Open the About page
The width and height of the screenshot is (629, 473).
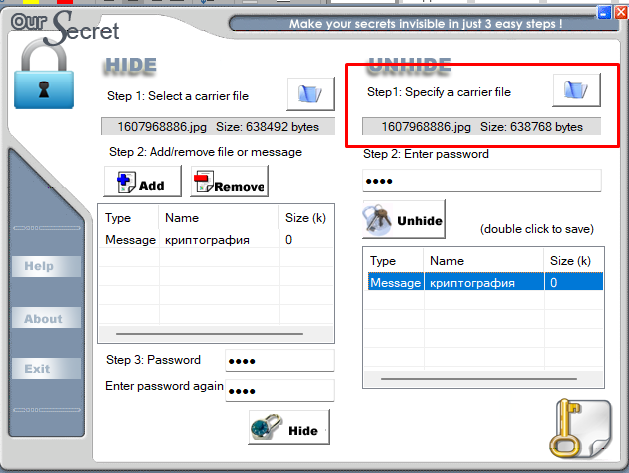(x=46, y=318)
